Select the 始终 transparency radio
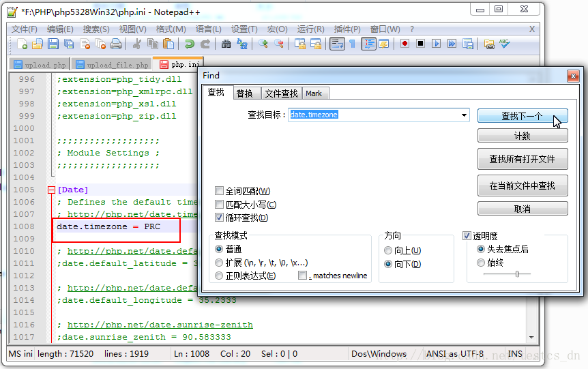The image size is (588, 369). click(481, 263)
